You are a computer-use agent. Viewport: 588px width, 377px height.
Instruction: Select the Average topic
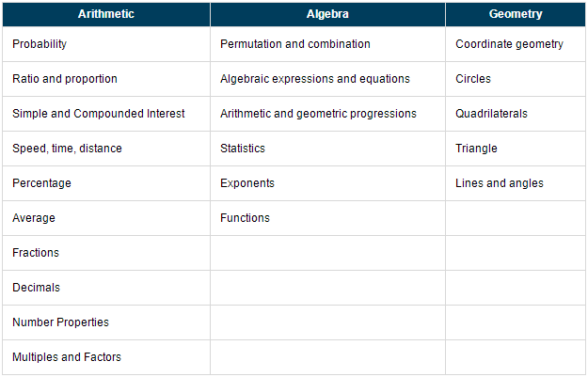pos(34,218)
